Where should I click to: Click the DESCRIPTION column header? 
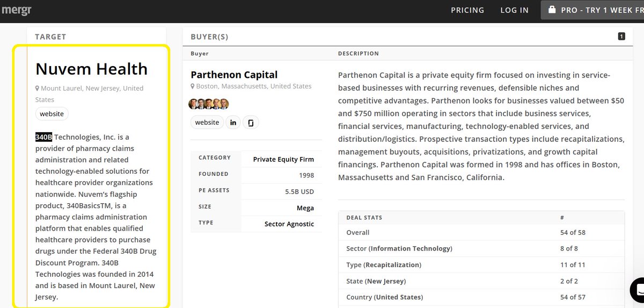(x=358, y=54)
